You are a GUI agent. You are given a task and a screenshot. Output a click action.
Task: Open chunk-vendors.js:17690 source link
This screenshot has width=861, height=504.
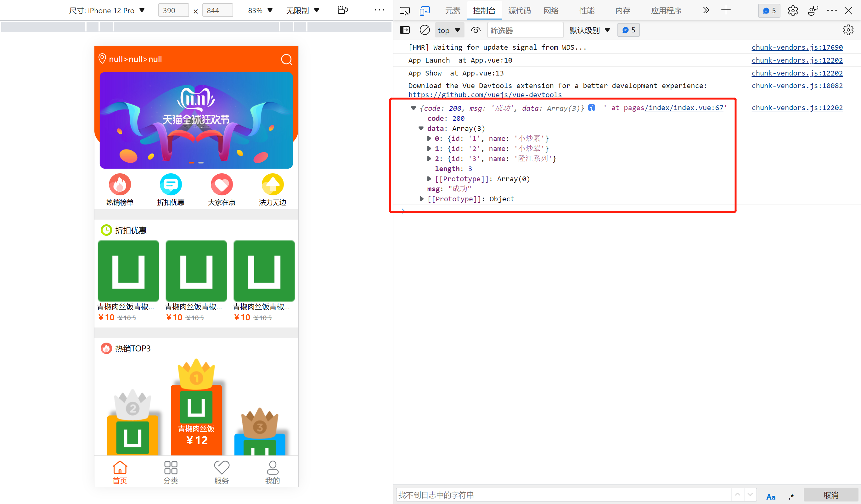point(797,48)
